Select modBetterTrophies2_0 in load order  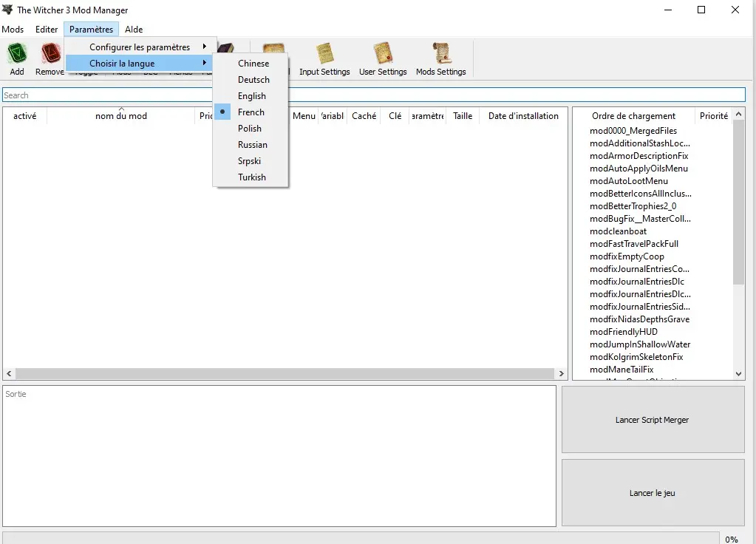[633, 206]
